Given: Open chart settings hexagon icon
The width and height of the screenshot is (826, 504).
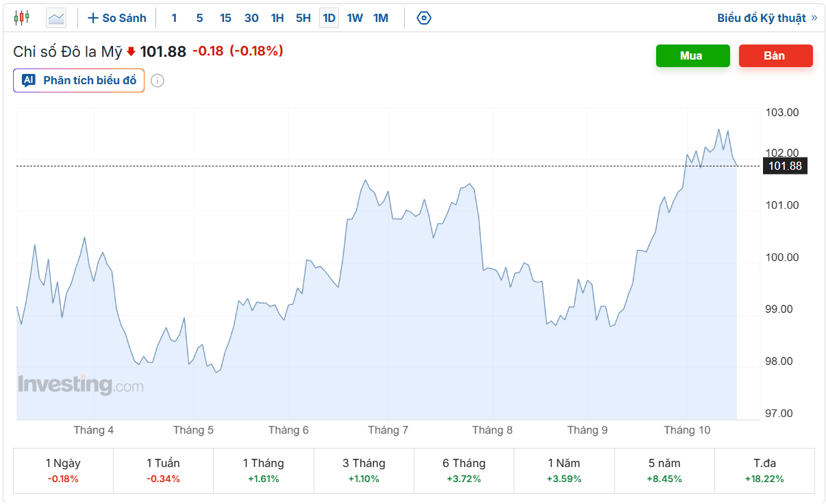Looking at the screenshot, I should click(x=424, y=18).
